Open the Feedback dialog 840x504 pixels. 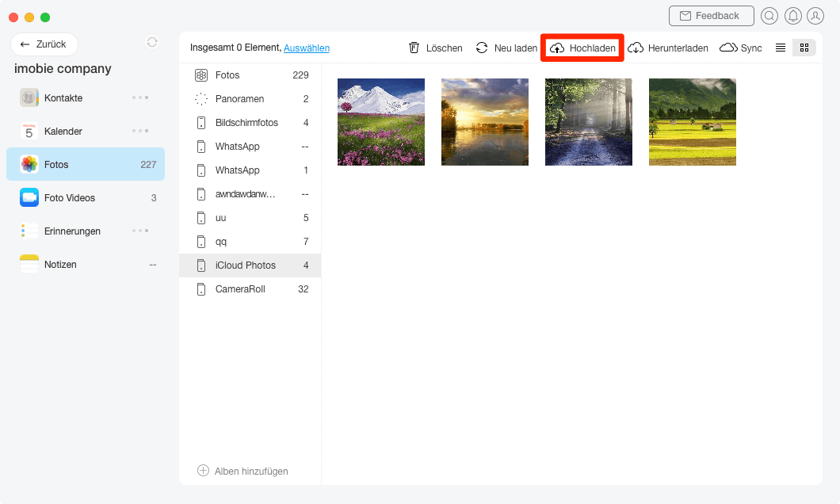point(711,15)
